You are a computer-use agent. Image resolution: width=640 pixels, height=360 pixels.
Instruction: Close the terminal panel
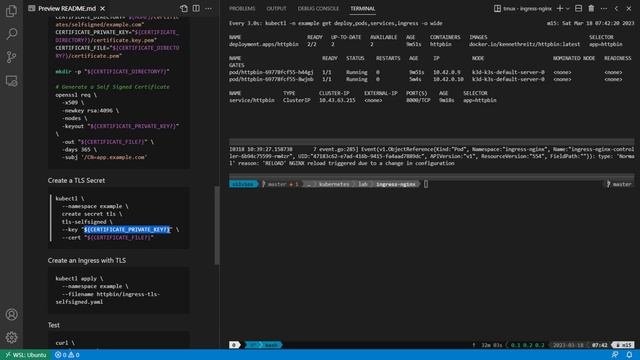click(629, 8)
